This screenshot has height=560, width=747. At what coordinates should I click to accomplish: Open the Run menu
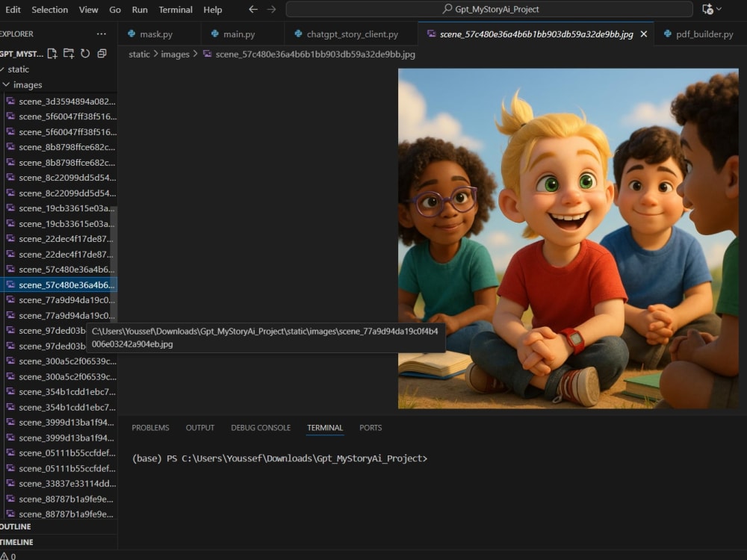coord(140,10)
